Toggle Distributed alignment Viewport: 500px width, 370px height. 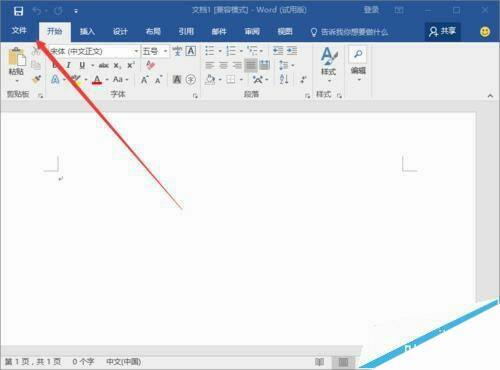265,65
